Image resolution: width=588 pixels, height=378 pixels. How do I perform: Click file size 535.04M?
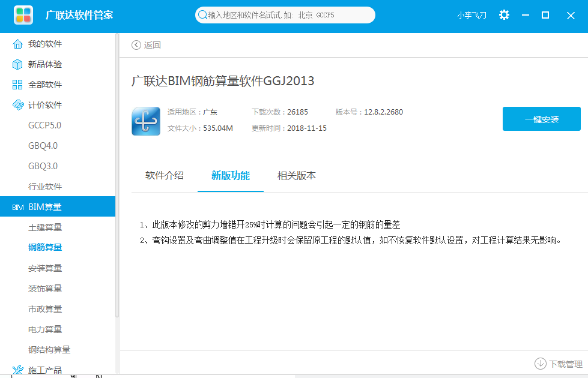(x=218, y=128)
